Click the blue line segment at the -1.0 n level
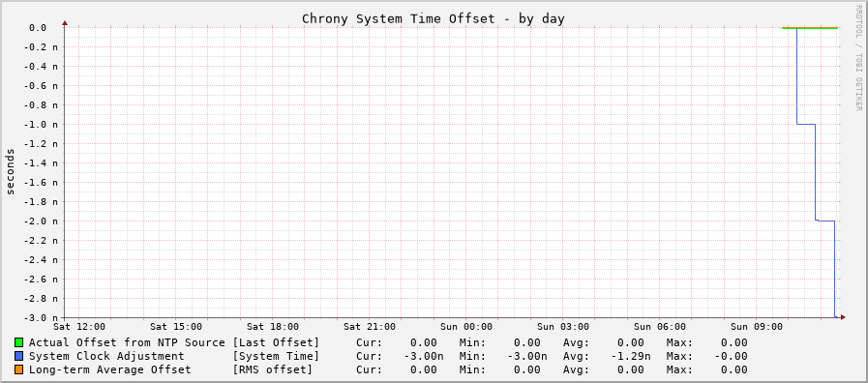 point(806,124)
